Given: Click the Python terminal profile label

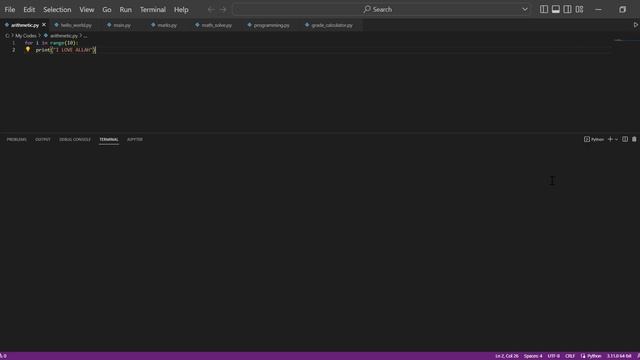Looking at the screenshot, I should coord(594,140).
